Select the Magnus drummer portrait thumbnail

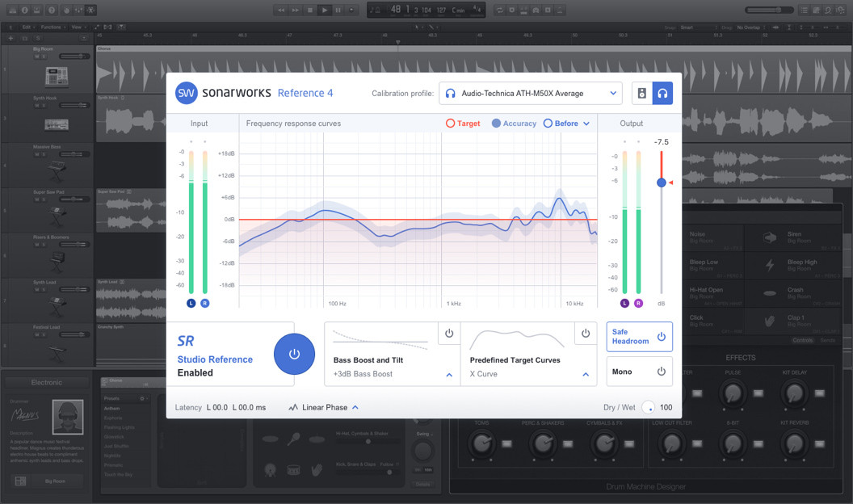coord(68,417)
